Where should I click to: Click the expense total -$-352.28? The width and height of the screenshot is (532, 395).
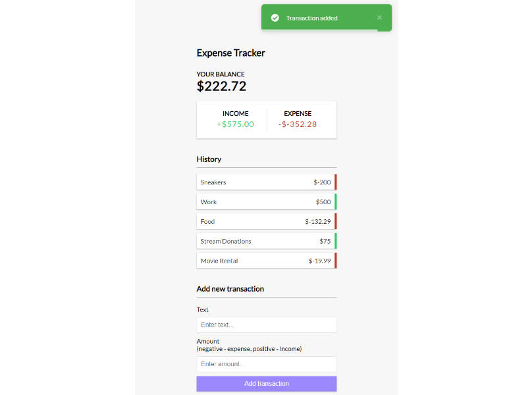click(298, 124)
